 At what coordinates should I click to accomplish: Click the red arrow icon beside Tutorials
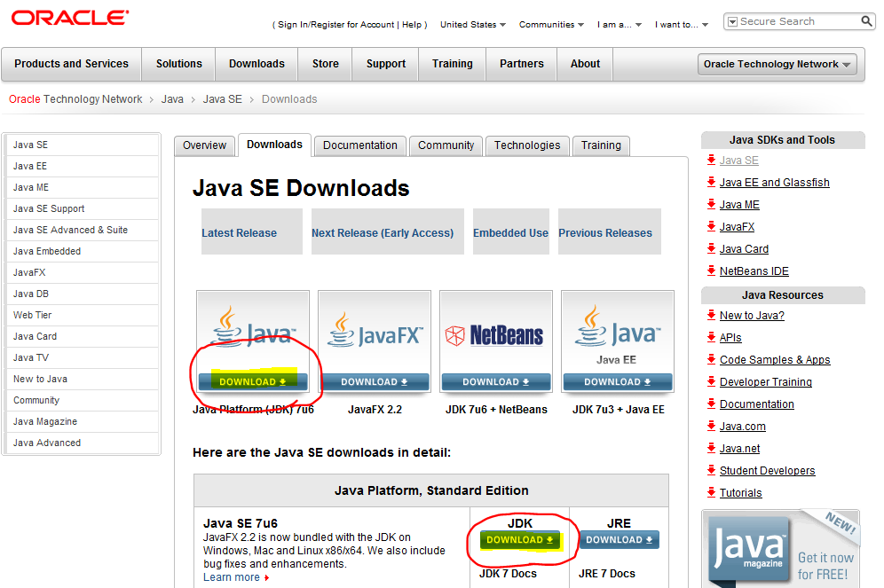coord(711,492)
